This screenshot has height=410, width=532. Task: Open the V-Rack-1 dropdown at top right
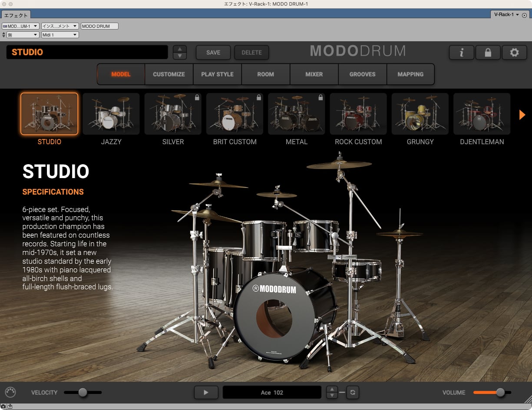pyautogui.click(x=506, y=15)
